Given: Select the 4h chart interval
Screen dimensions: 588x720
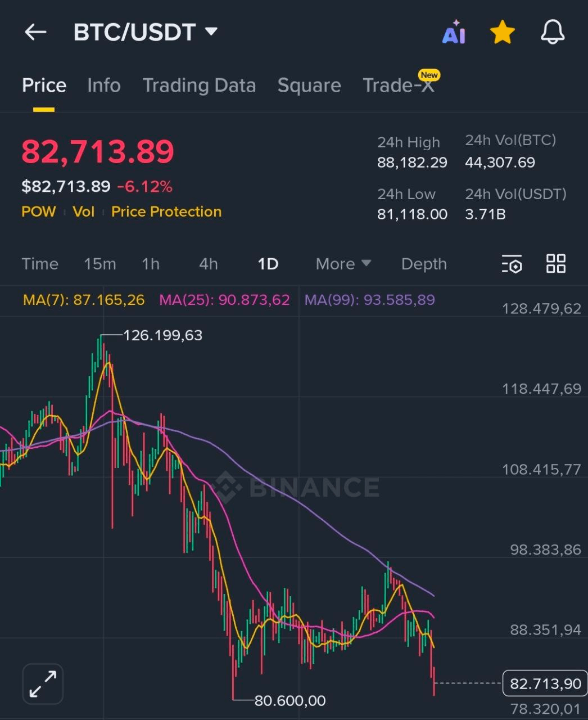Looking at the screenshot, I should point(208,264).
